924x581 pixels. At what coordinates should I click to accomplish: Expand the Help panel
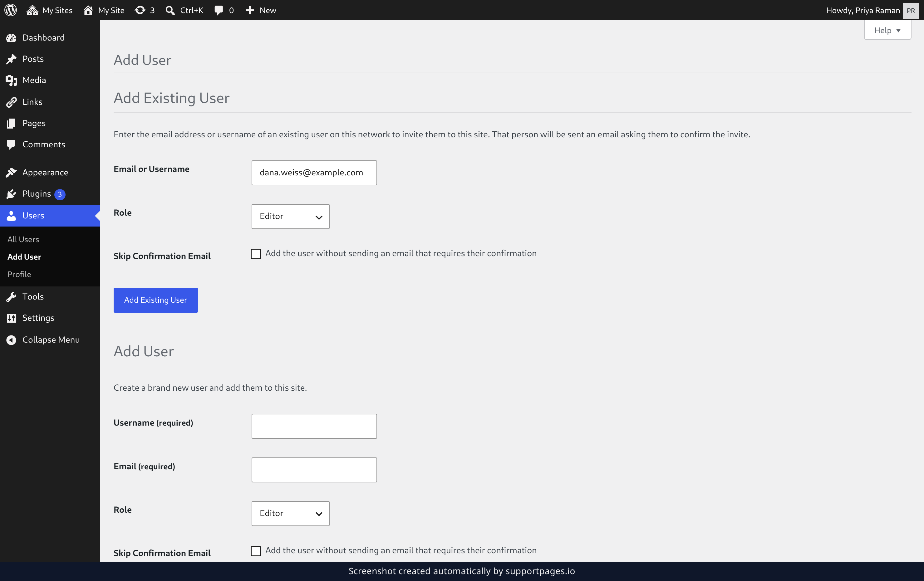pos(887,30)
